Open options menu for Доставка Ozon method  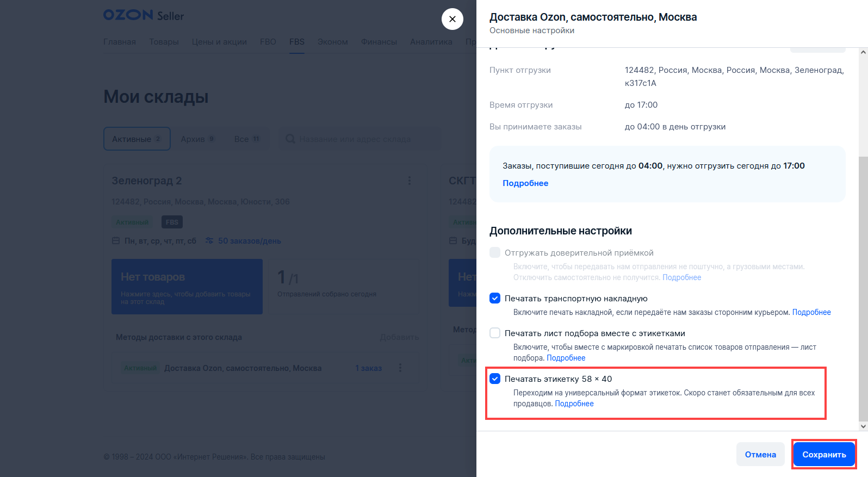tap(400, 368)
